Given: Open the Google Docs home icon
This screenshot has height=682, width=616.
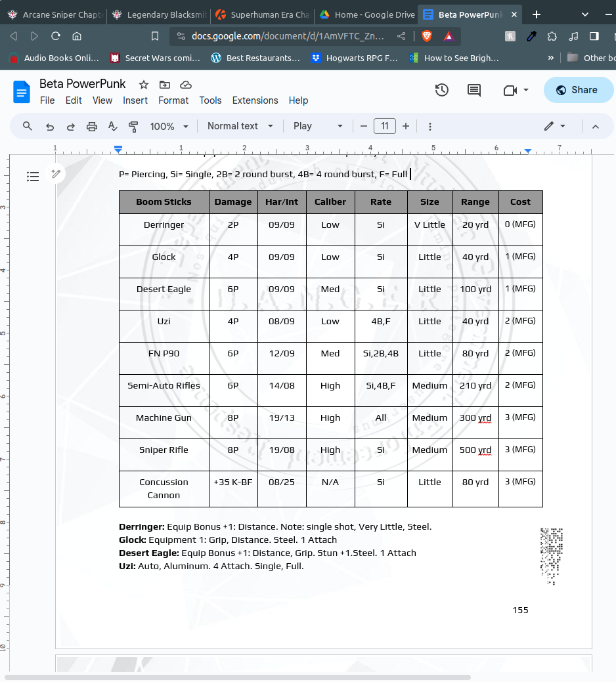Looking at the screenshot, I should coord(21,92).
